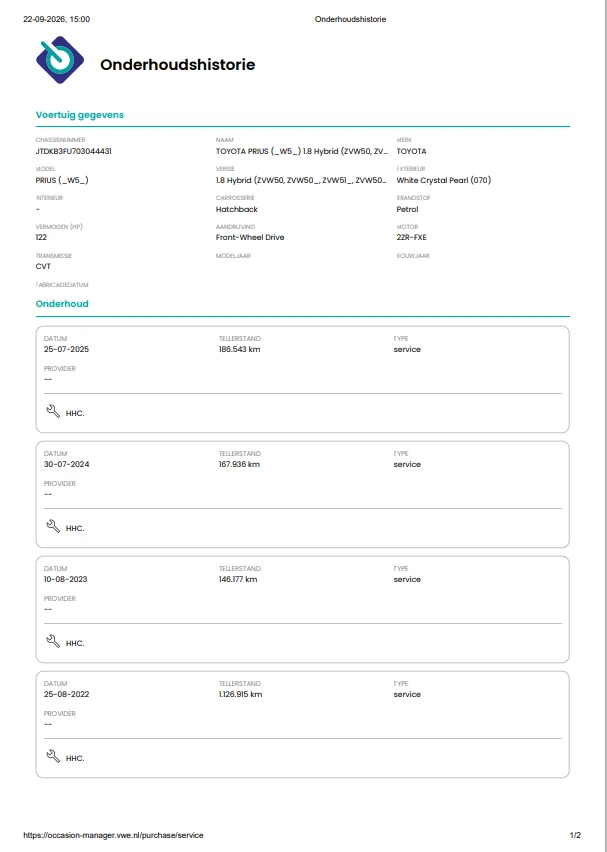The image size is (607, 852).
Task: Click the 2ZR-FXE motor value
Action: click(411, 237)
